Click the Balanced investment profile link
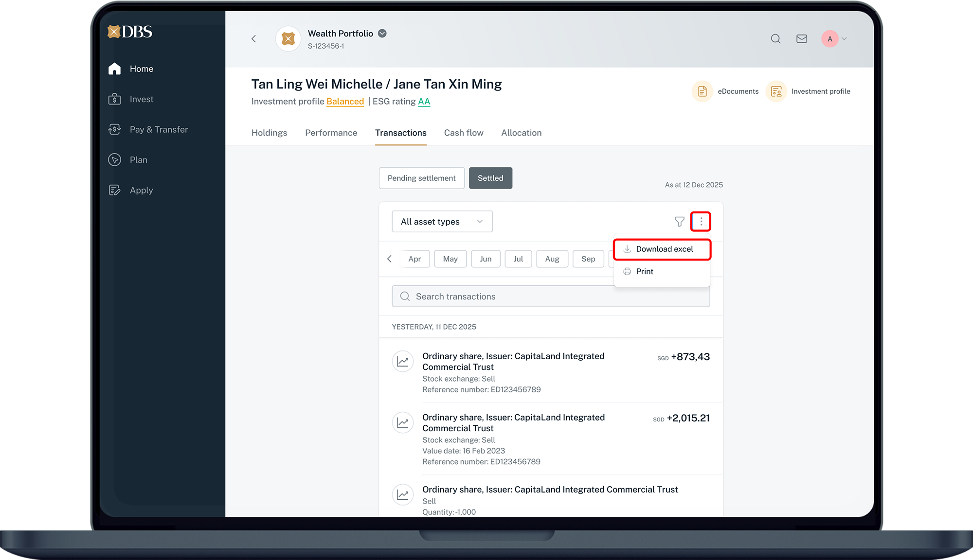The height and width of the screenshot is (560, 973). pos(345,102)
